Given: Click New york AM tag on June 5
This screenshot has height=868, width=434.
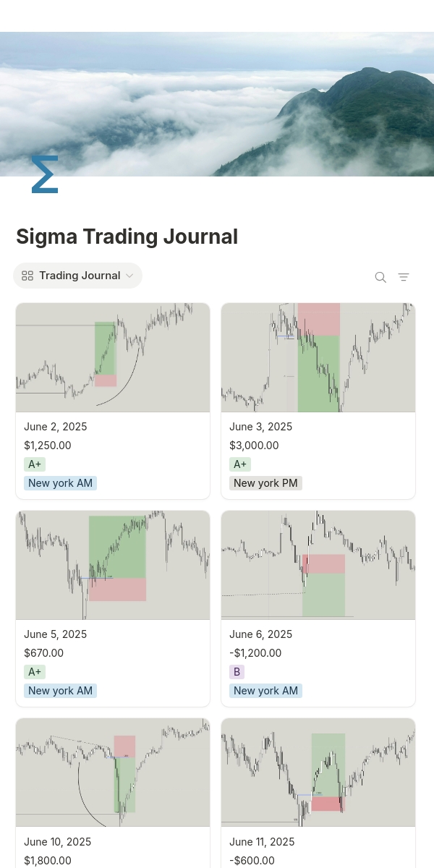Looking at the screenshot, I should tap(60, 691).
